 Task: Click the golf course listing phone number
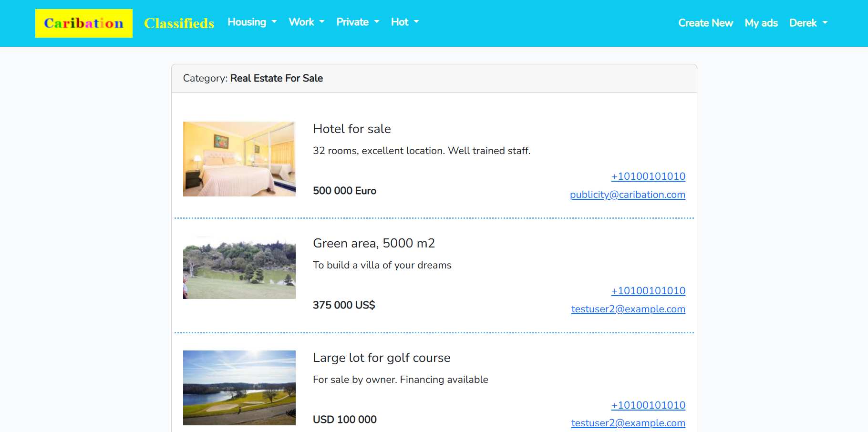pyautogui.click(x=648, y=405)
